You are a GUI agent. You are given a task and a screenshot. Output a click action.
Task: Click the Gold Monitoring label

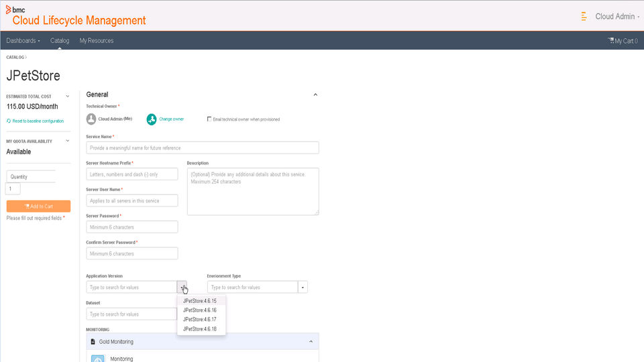116,341
